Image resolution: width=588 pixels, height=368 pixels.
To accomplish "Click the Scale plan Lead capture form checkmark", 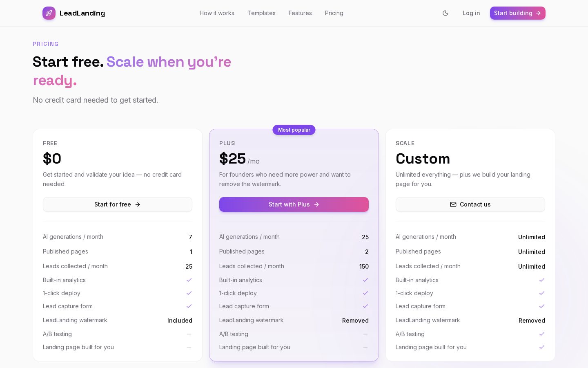I will (x=542, y=306).
